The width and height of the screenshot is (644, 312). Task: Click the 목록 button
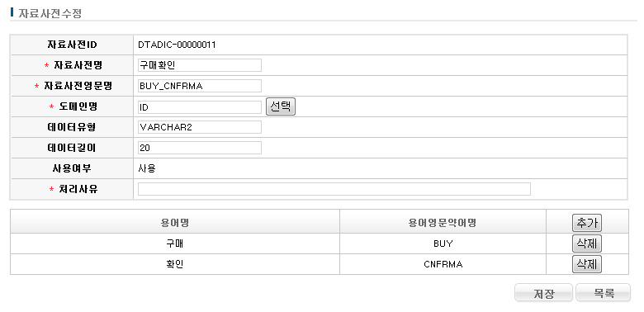[x=604, y=293]
